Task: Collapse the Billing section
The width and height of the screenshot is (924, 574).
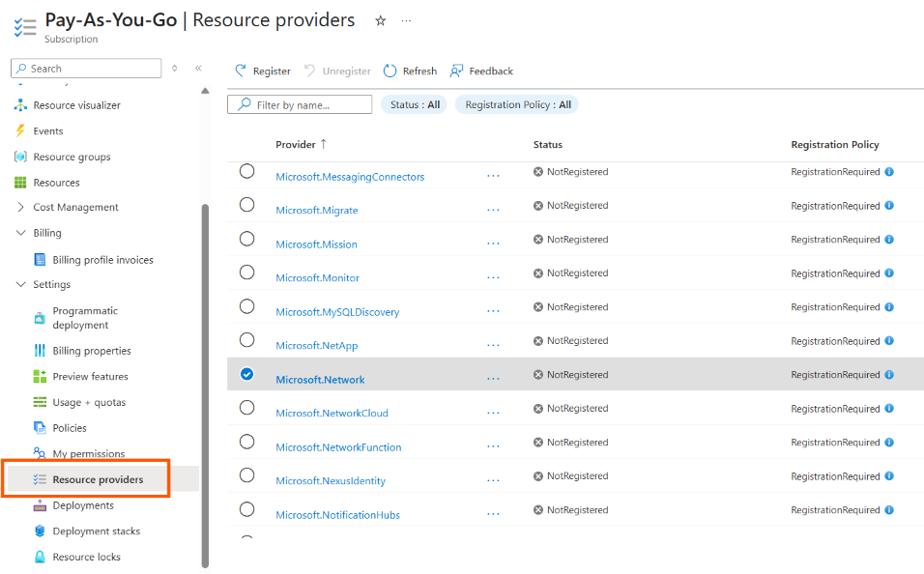Action: (19, 232)
